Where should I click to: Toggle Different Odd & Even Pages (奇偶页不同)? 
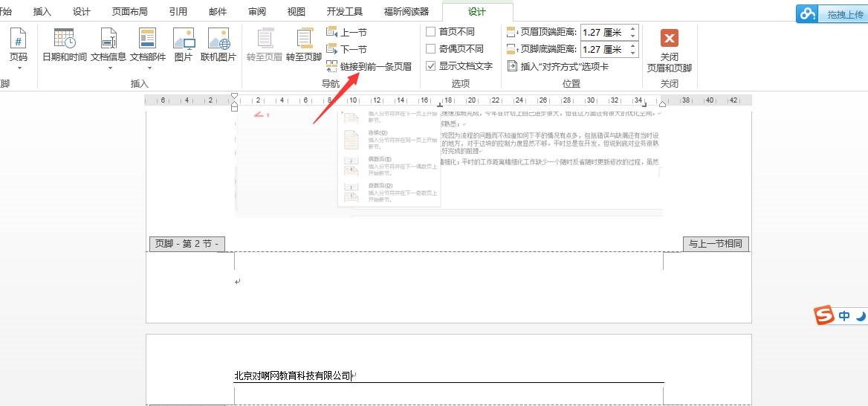(431, 49)
